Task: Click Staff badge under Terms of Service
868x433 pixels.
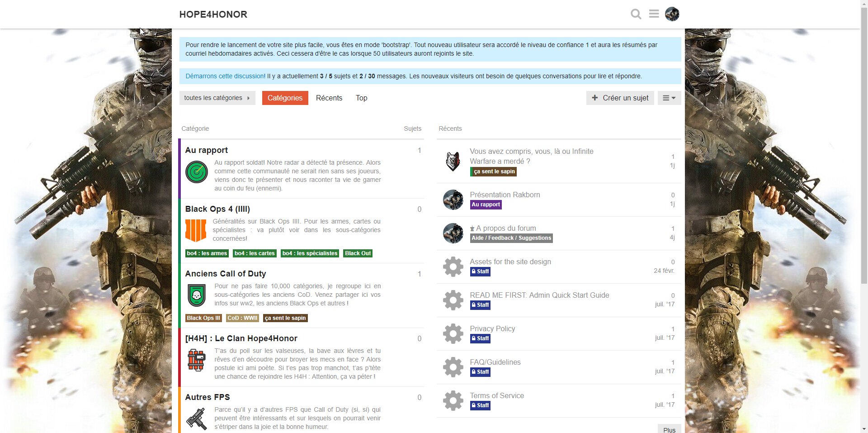Action: (480, 405)
